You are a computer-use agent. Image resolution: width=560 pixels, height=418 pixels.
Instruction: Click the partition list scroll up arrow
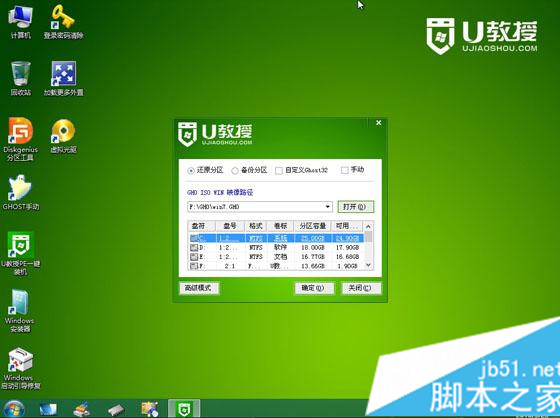368,226
